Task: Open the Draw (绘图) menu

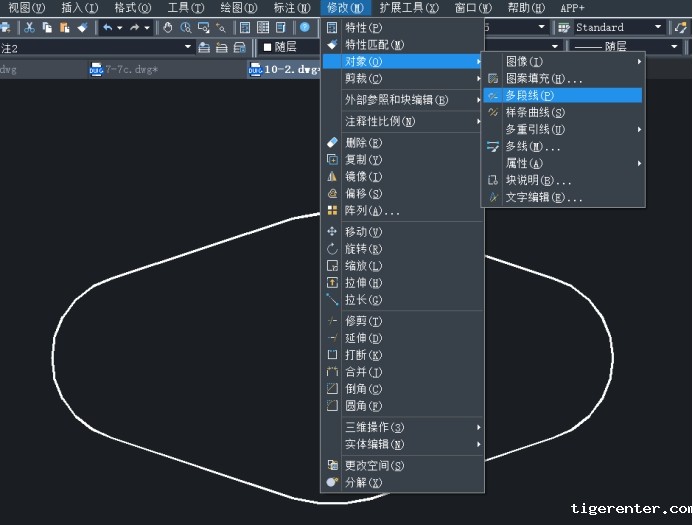Action: tap(237, 8)
